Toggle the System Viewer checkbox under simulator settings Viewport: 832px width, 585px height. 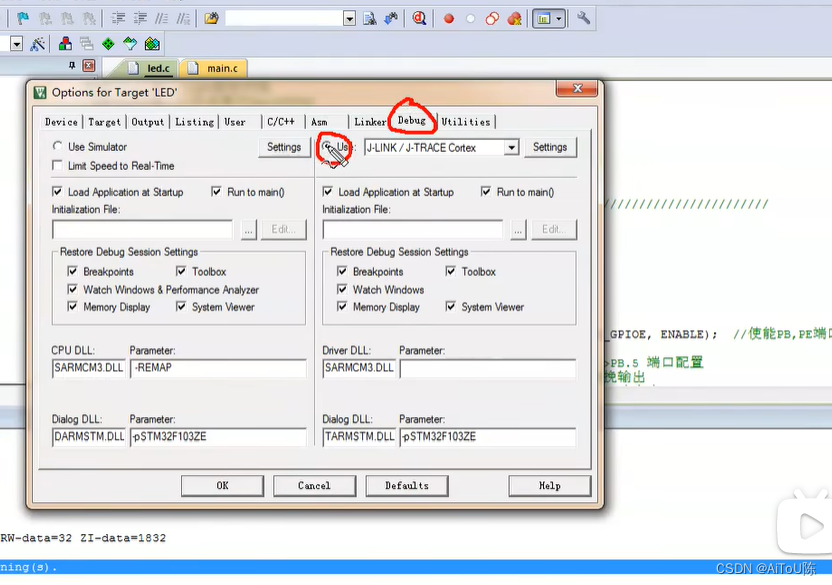(x=181, y=306)
